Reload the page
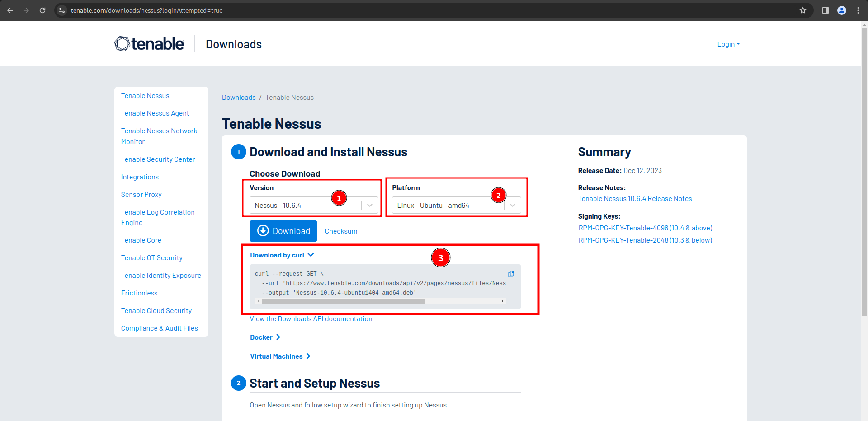 point(42,10)
